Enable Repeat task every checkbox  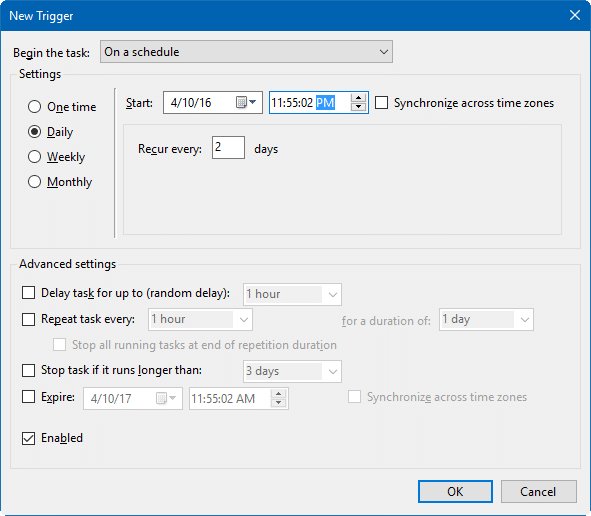(x=28, y=319)
